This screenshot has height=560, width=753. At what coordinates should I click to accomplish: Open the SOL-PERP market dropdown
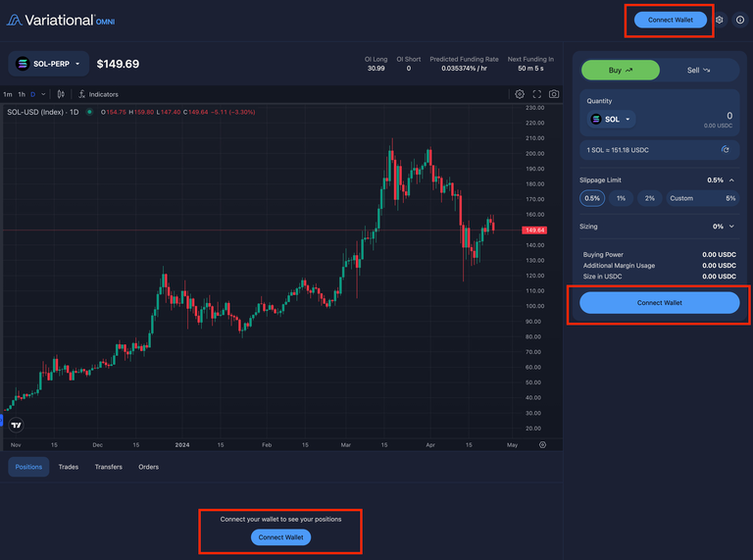[x=49, y=64]
